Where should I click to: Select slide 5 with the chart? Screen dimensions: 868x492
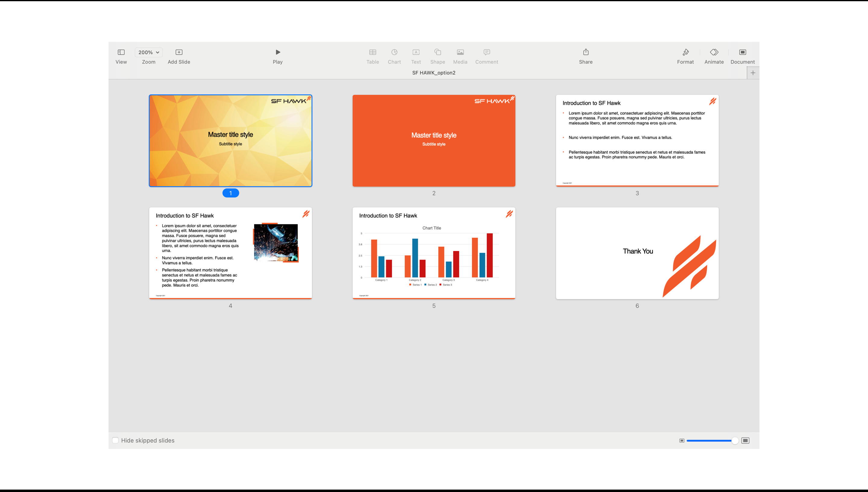pos(434,253)
